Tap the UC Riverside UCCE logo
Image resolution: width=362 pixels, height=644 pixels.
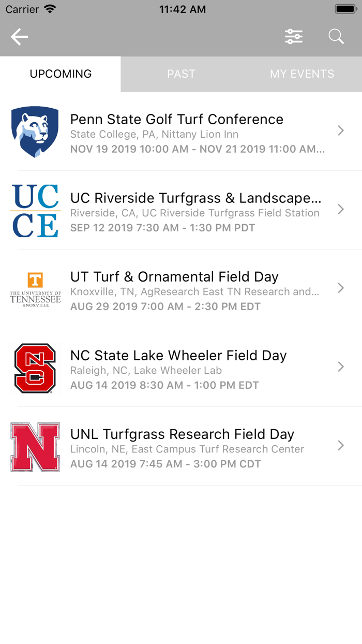(35, 210)
